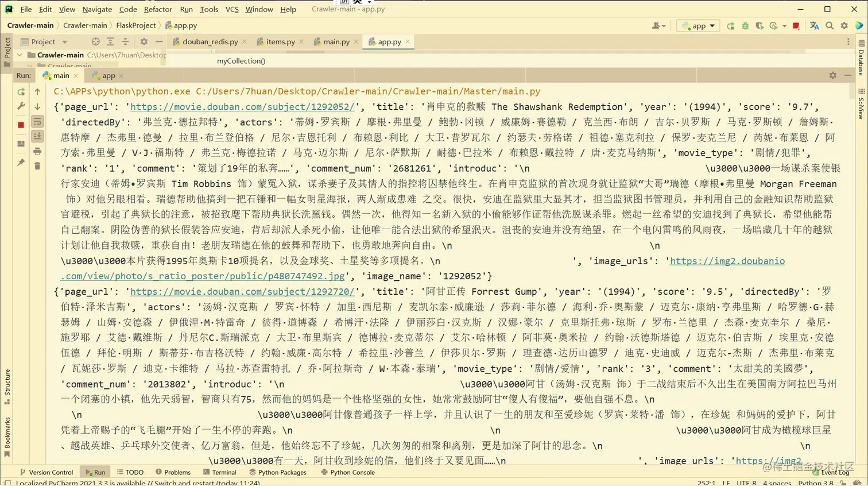Open the Structure side tool window

7,387
